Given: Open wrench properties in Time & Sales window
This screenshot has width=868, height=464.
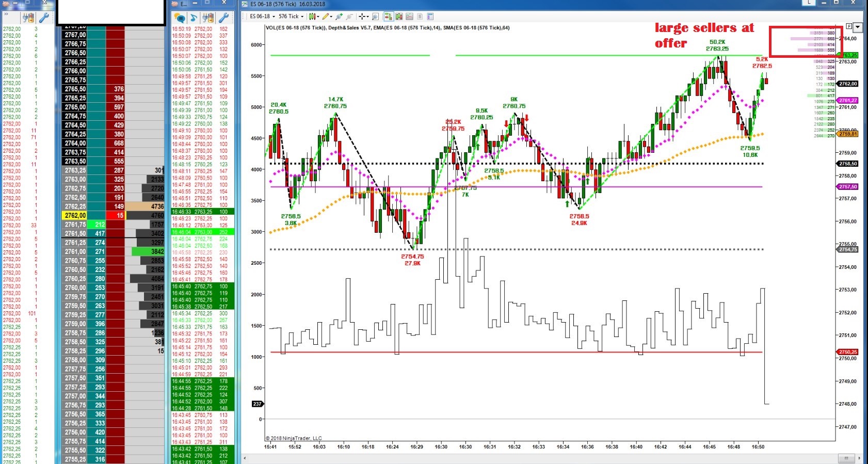Looking at the screenshot, I should coord(223,18).
